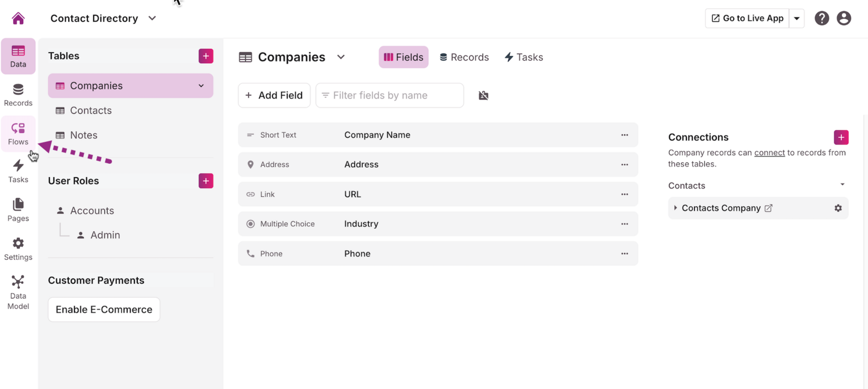Toggle the hidden fields icon beside filter
This screenshot has width=868, height=389.
pos(484,96)
